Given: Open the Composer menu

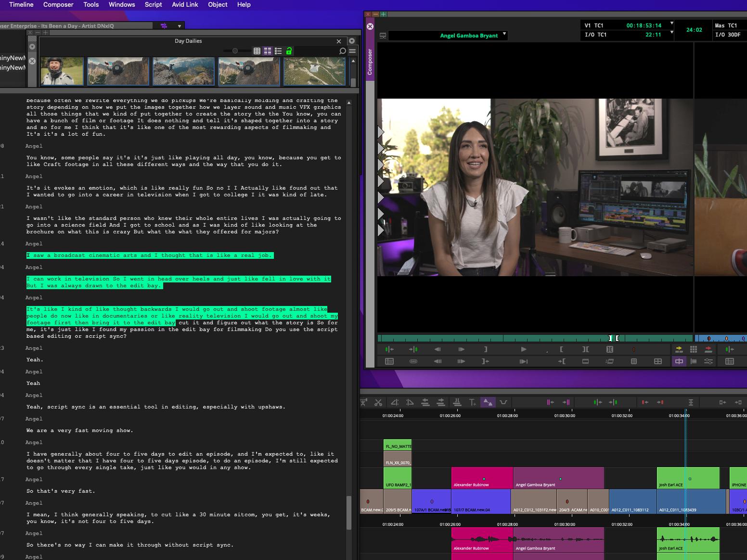Looking at the screenshot, I should (x=58, y=4).
